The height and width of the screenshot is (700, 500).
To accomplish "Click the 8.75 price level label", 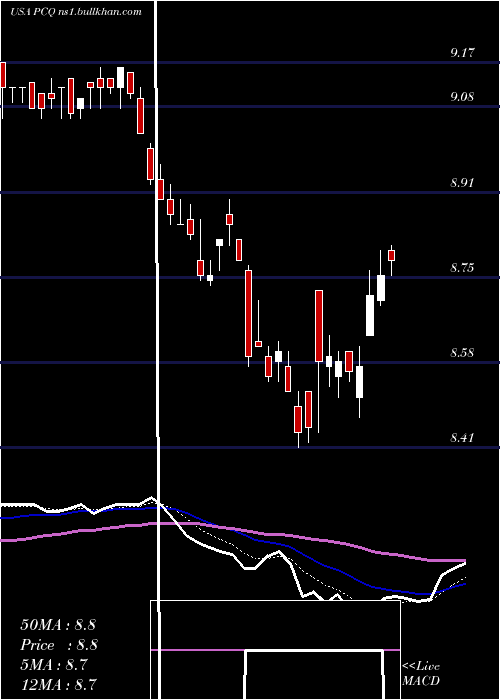I will pyautogui.click(x=462, y=267).
